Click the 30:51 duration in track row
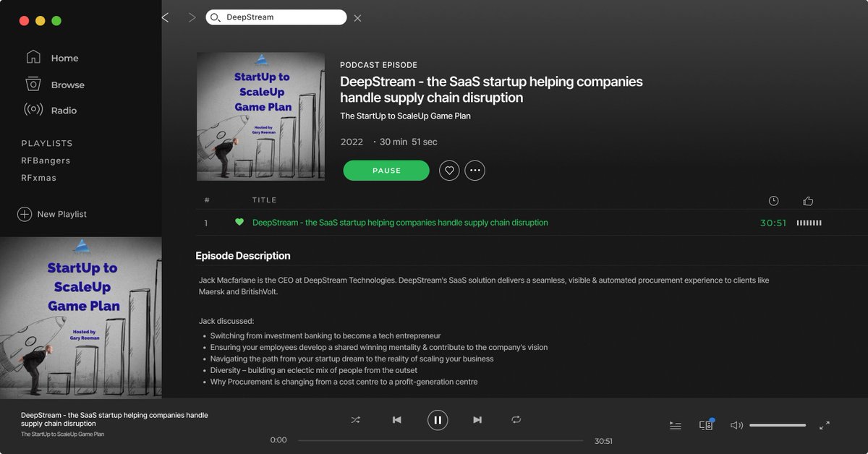 (x=773, y=223)
